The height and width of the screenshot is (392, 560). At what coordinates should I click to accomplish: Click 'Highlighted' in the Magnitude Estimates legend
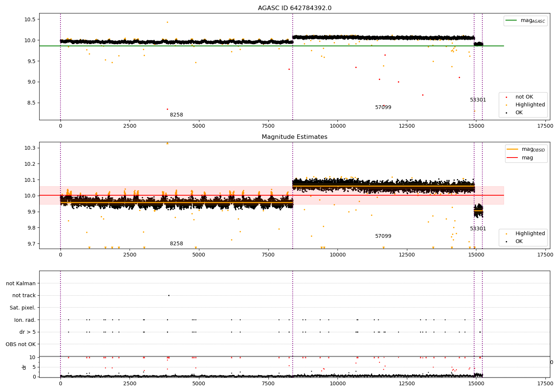(x=530, y=234)
